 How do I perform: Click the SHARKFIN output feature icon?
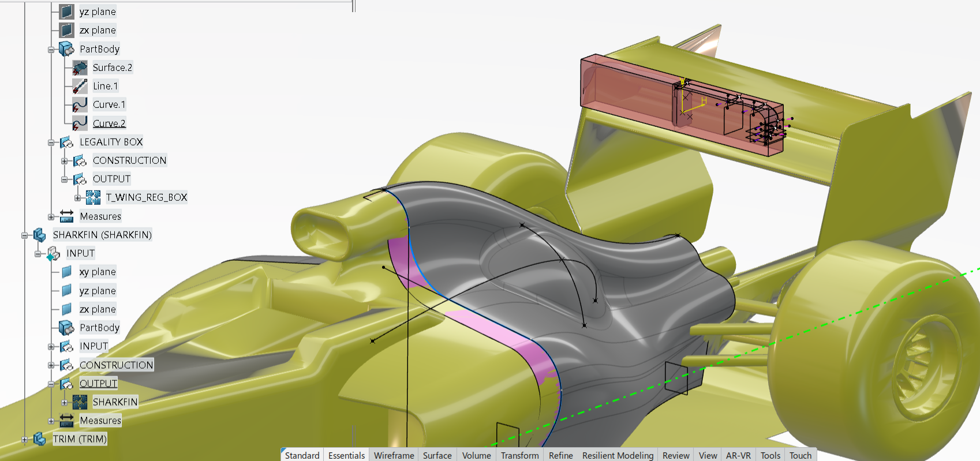80,402
